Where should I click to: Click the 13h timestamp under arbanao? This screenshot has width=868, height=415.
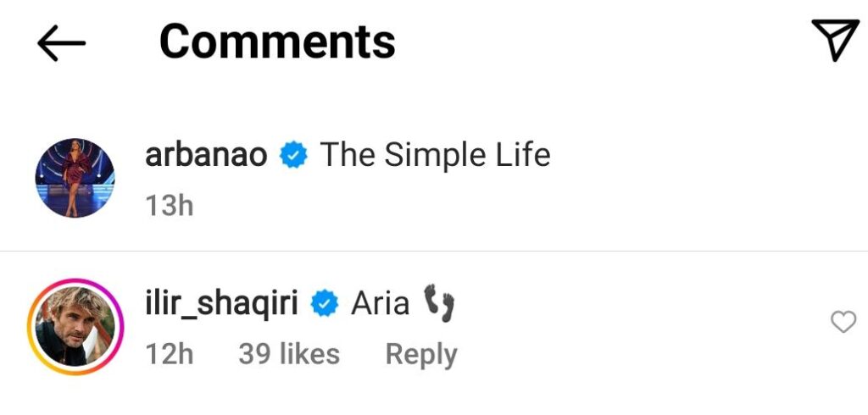click(170, 205)
